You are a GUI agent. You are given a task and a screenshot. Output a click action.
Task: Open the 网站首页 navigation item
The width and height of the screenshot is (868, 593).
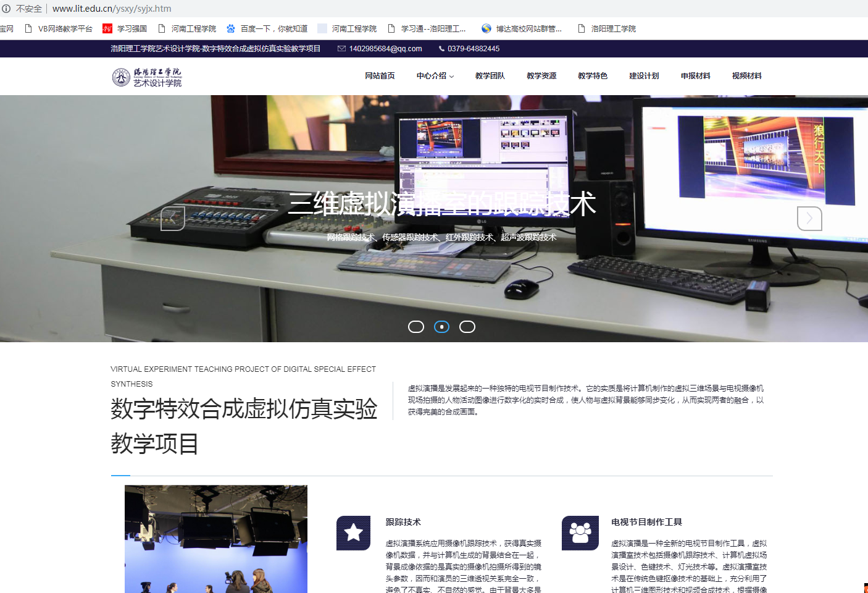click(x=380, y=76)
